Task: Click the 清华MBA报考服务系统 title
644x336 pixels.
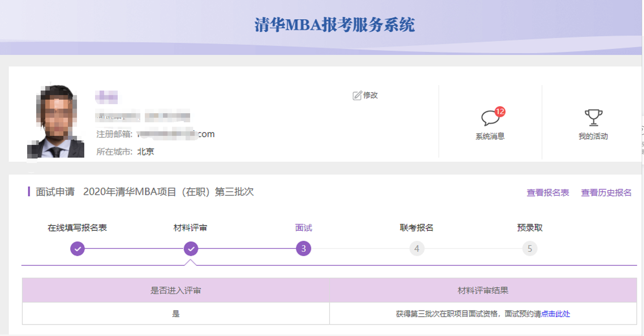Action: click(x=334, y=25)
